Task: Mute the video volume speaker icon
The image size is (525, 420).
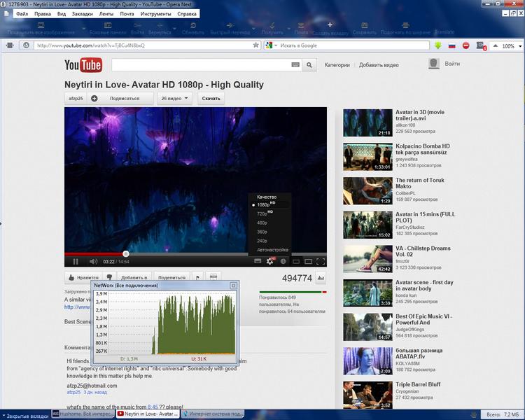Action: pyautogui.click(x=93, y=262)
